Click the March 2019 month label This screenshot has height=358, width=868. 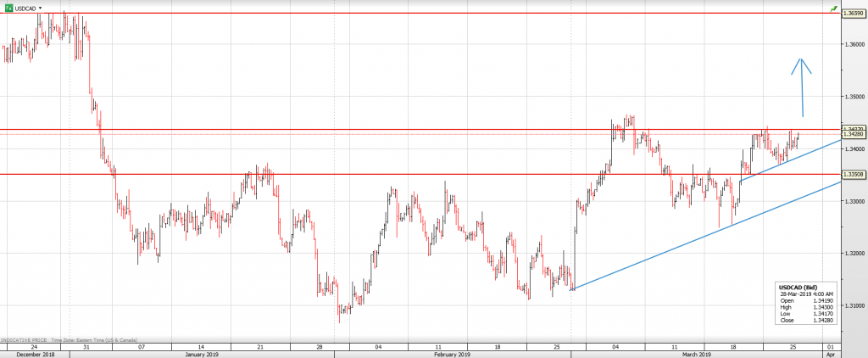(x=697, y=354)
